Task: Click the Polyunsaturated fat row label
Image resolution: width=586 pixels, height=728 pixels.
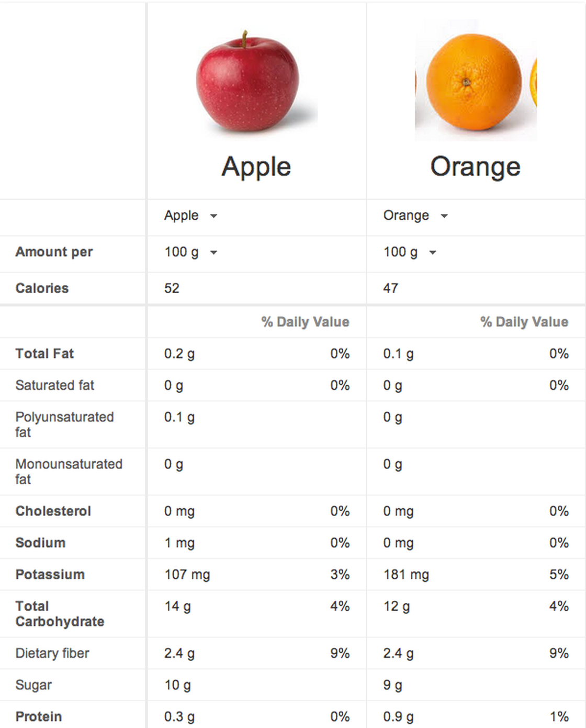Action: click(x=64, y=424)
